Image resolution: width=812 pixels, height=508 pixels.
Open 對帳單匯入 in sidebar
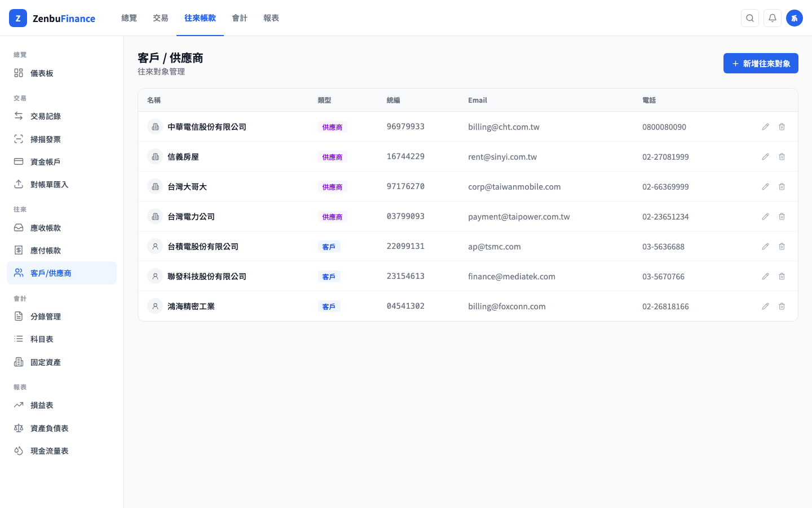[x=61, y=185]
